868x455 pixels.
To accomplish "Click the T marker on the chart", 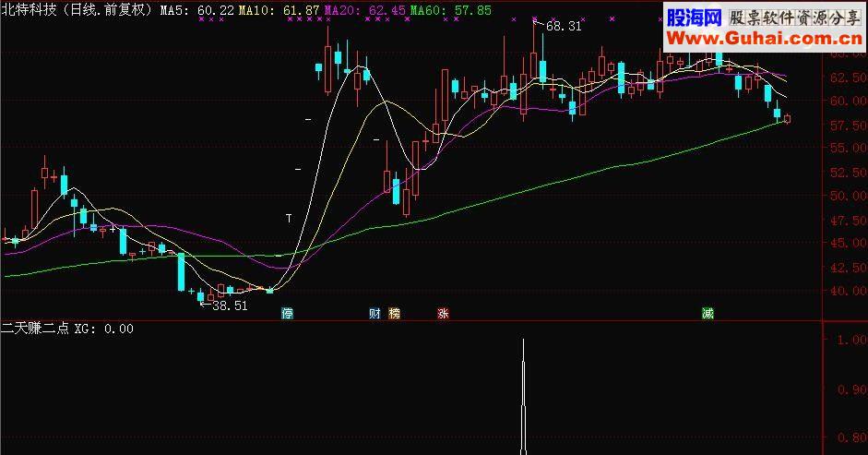I will (289, 219).
